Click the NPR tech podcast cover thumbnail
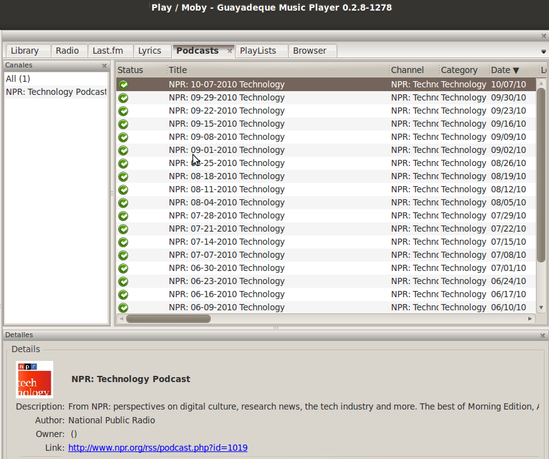The height and width of the screenshot is (459, 549). 34,380
